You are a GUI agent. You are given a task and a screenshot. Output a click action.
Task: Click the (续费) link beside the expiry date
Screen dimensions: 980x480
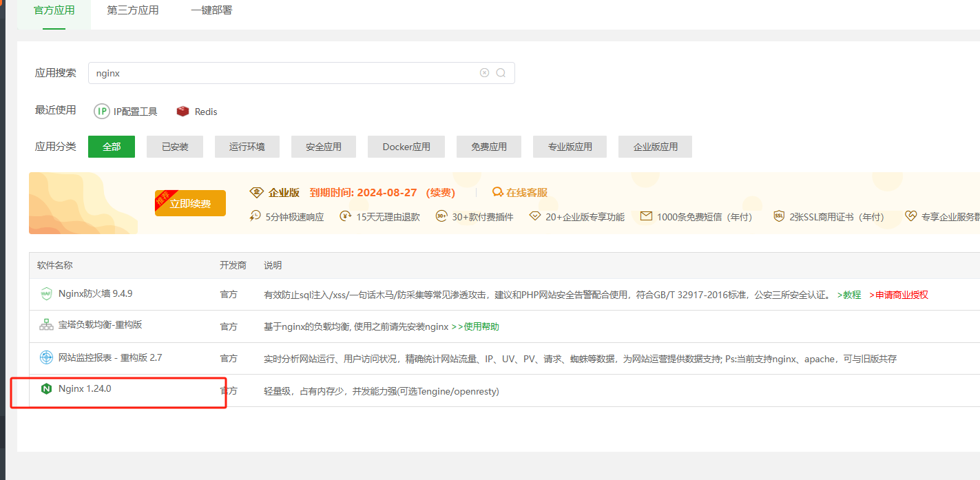click(441, 193)
